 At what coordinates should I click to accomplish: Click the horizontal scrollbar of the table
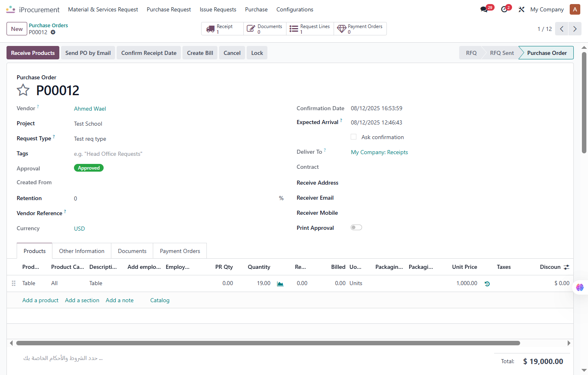click(x=268, y=343)
